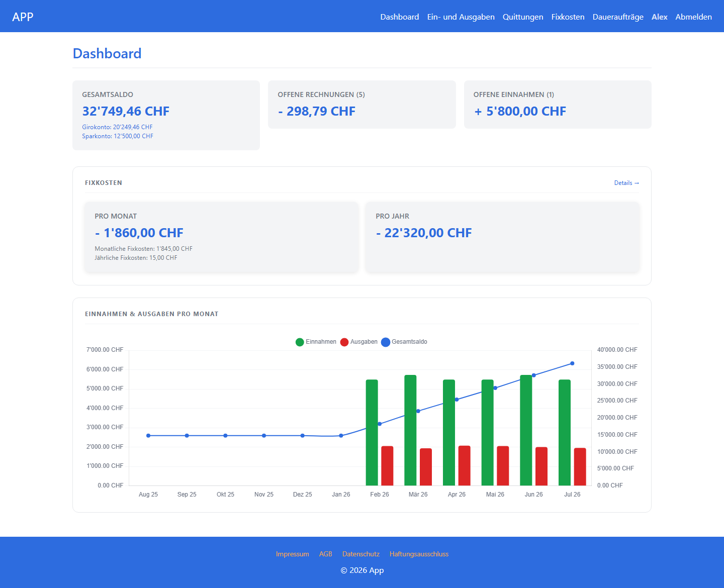This screenshot has width=724, height=588.
Task: Click the Aug 25 Gesamtsaldo line point
Action: point(148,436)
